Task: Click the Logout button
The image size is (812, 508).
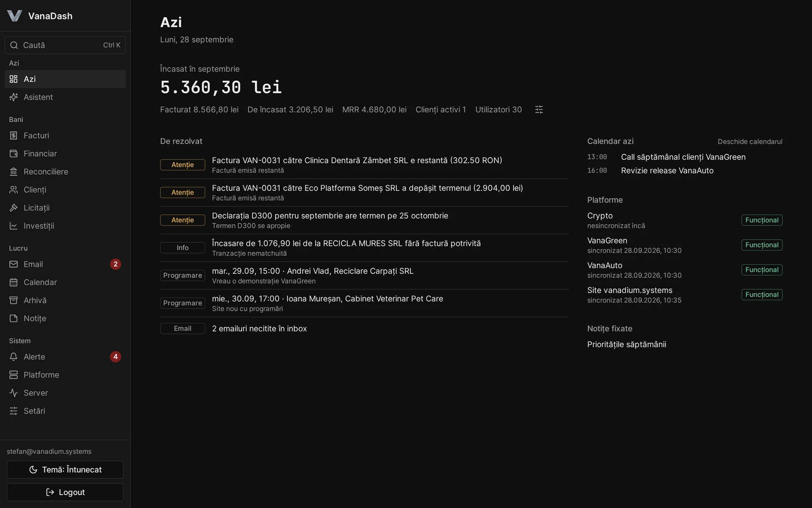Action: tap(65, 492)
